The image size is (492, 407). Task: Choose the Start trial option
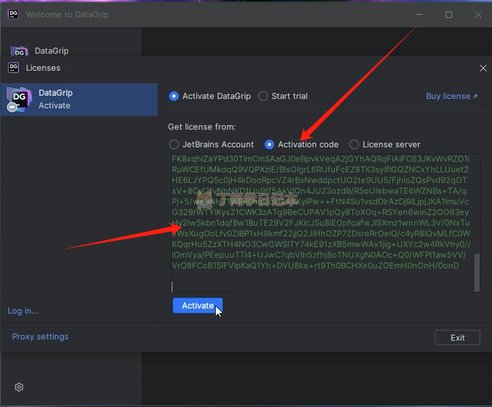263,96
